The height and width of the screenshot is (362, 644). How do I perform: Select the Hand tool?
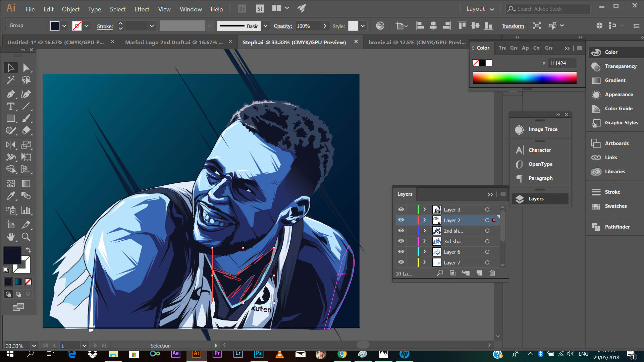(x=11, y=237)
